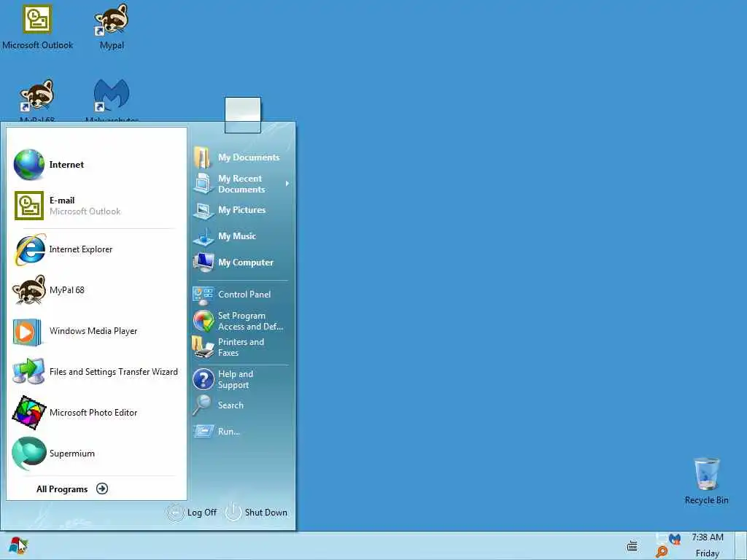The width and height of the screenshot is (747, 560).
Task: Open the Recycle Bin on the desktop
Action: click(706, 480)
